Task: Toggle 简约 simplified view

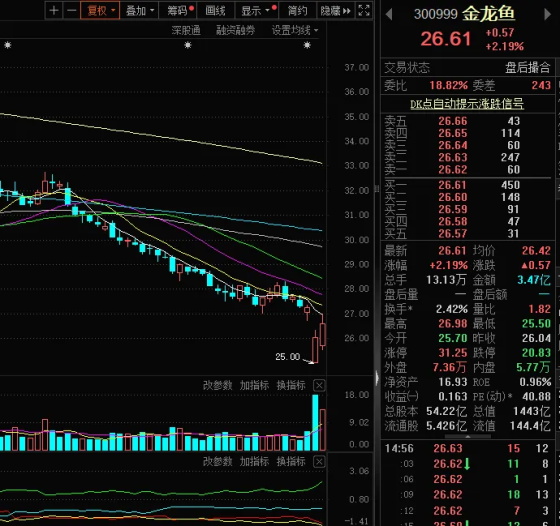Action: (298, 10)
